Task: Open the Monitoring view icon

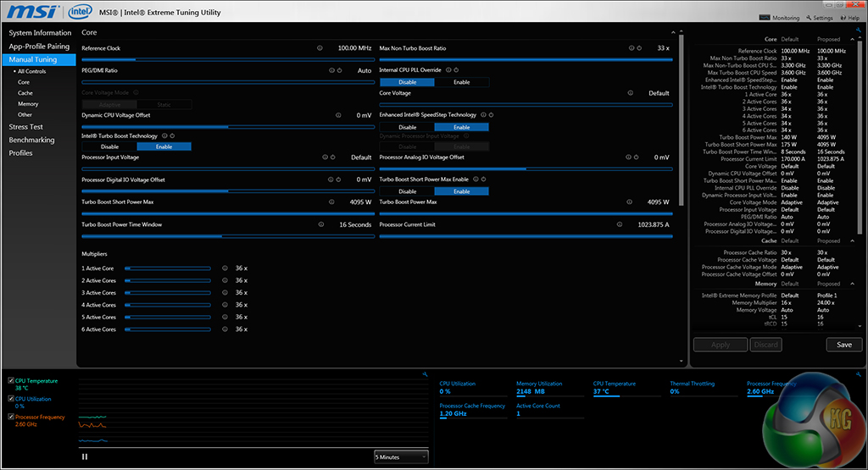Action: click(x=765, y=18)
